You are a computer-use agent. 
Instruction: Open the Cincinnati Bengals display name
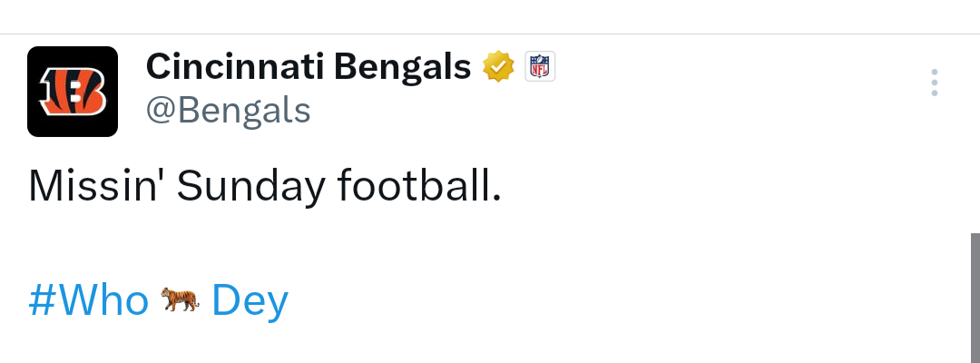click(309, 66)
